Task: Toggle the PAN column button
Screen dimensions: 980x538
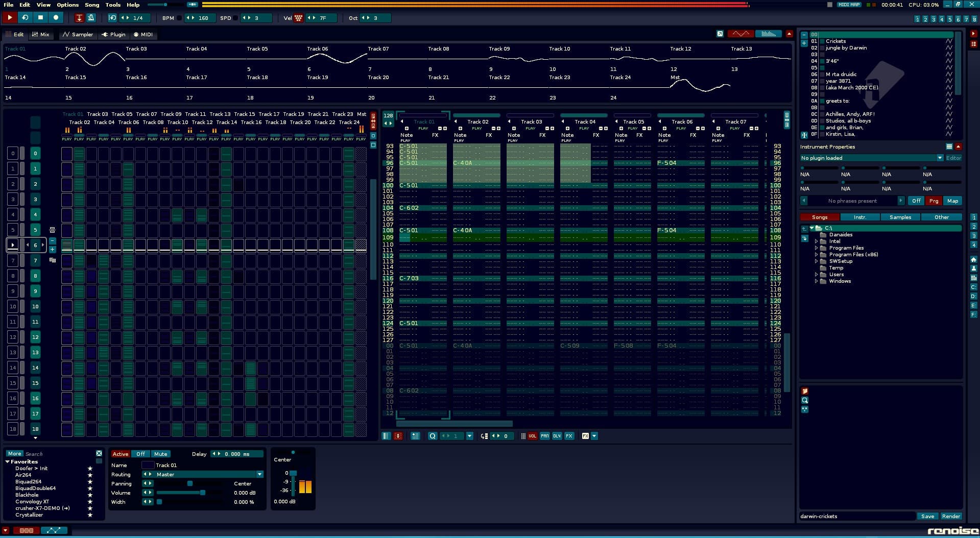Action: tap(544, 436)
